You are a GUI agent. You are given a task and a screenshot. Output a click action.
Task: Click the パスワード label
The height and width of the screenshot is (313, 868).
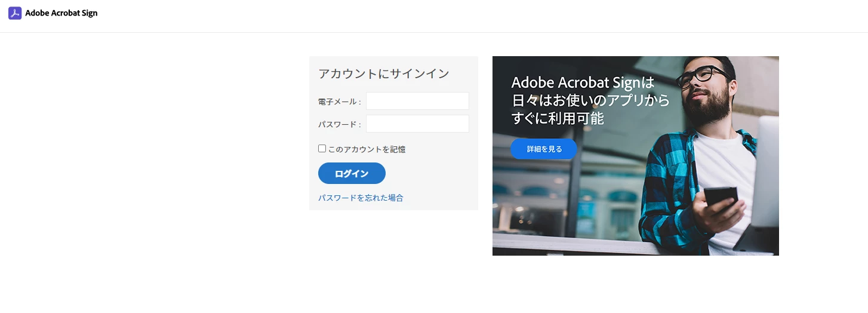[340, 124]
